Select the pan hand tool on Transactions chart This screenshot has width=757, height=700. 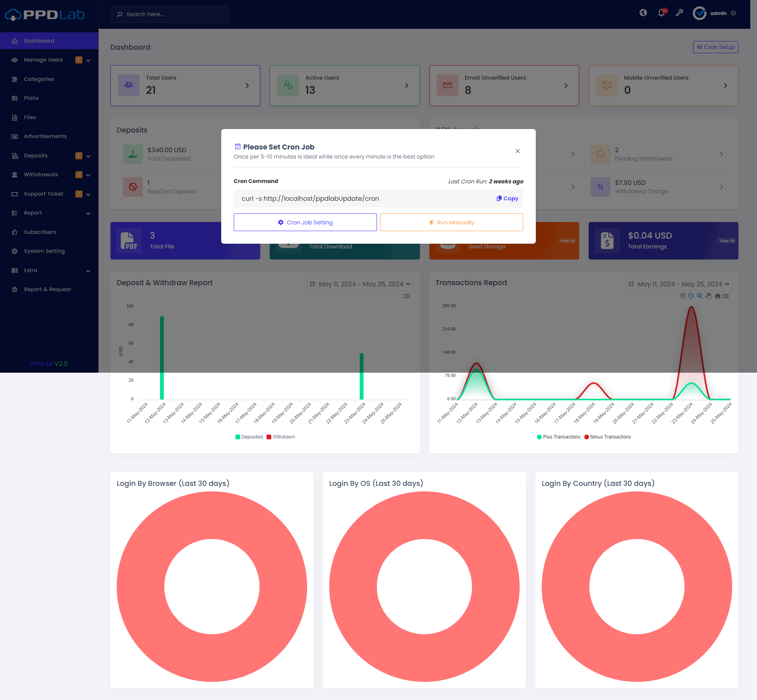[709, 296]
